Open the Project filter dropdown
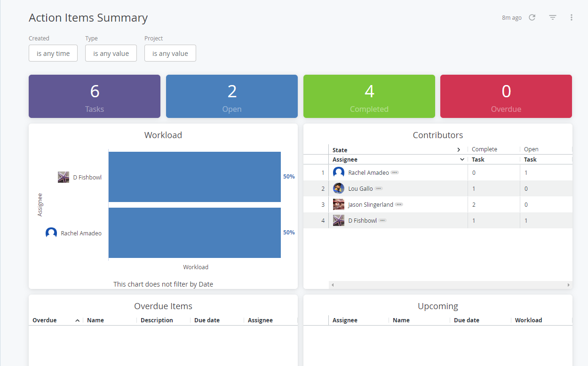Screen dimensions: 588x366 point(170,54)
